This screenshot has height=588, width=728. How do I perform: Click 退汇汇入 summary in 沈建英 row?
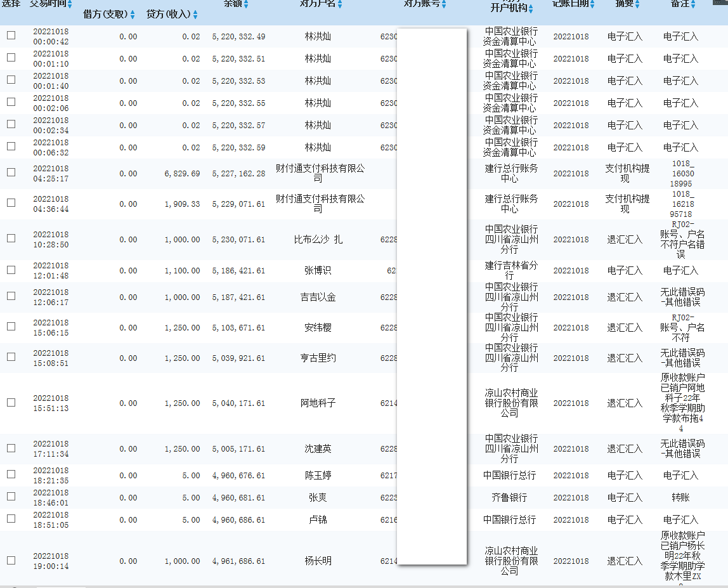[625, 448]
